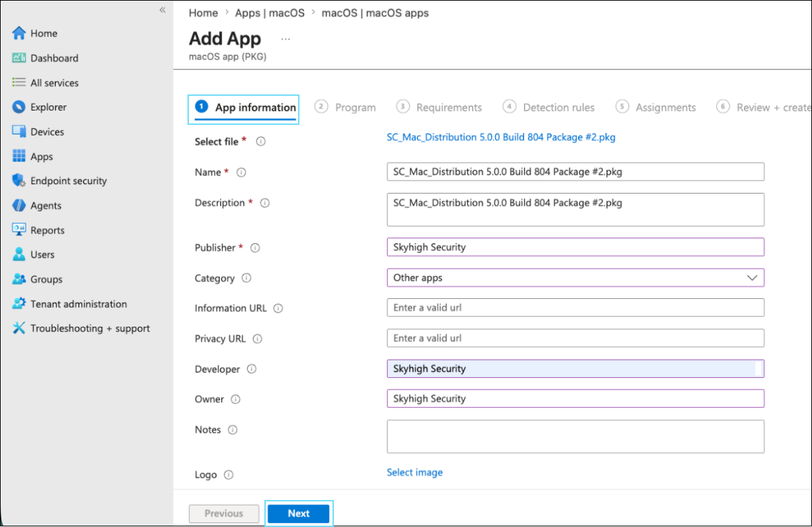This screenshot has width=812, height=527.
Task: Open the Agents sidebar icon
Action: click(19, 205)
